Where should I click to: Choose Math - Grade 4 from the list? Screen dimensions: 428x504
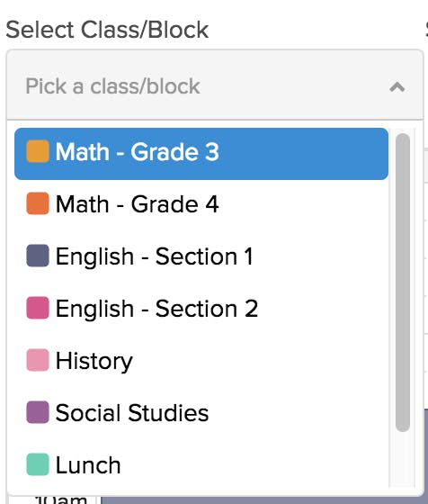click(201, 203)
